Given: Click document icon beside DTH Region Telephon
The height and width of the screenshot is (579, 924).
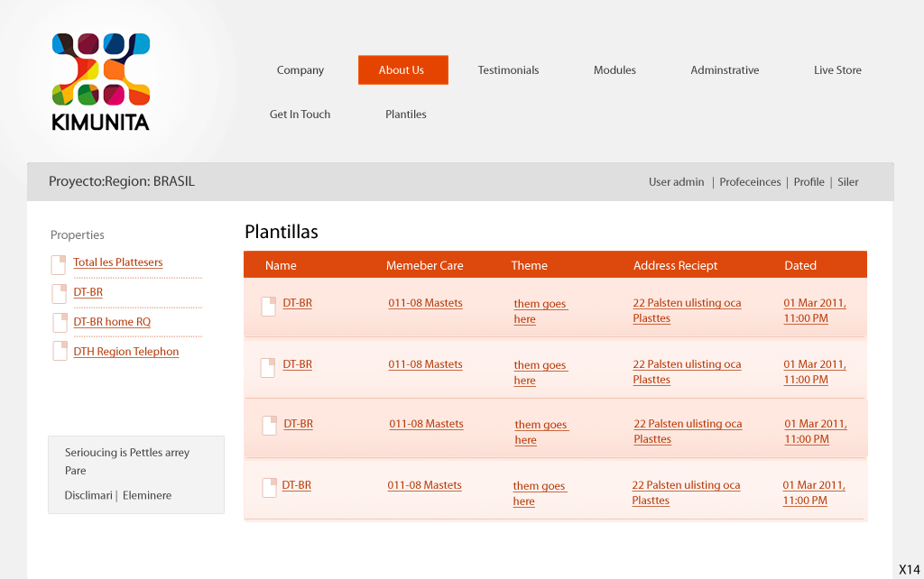Looking at the screenshot, I should (60, 351).
